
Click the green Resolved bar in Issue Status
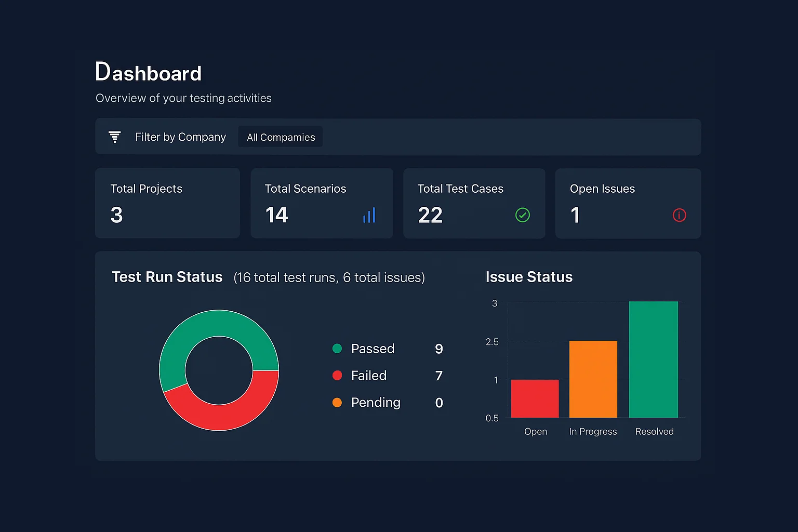654,358
